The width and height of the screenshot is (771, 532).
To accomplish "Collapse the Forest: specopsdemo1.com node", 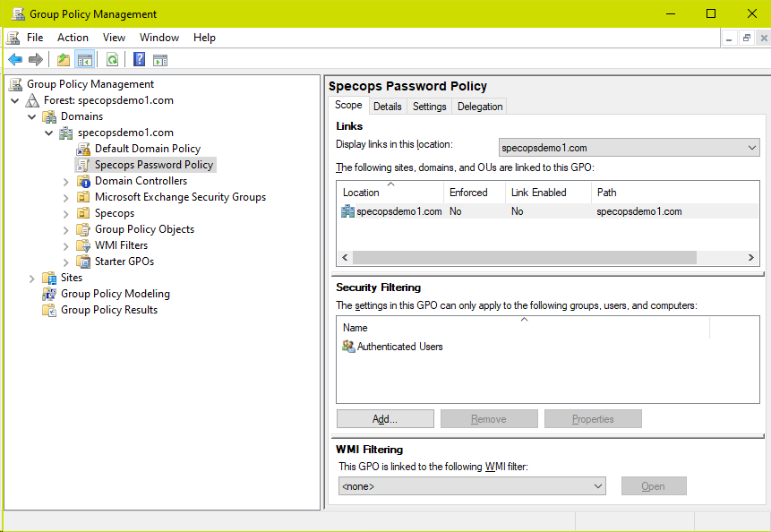I will point(15,101).
